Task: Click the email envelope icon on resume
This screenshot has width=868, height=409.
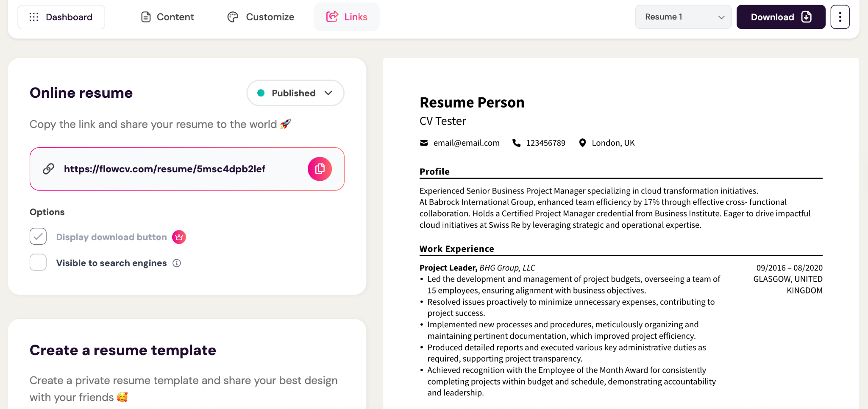Action: (424, 143)
